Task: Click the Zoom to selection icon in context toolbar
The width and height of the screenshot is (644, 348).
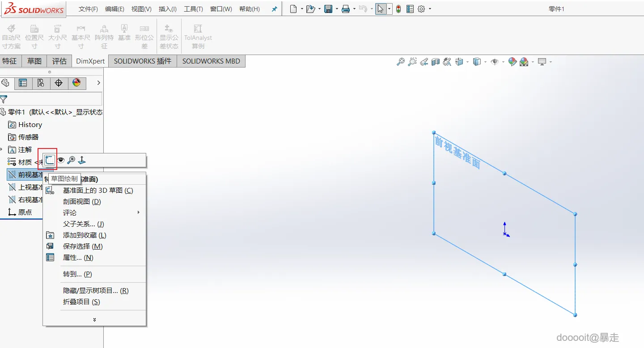Action: pos(71,160)
